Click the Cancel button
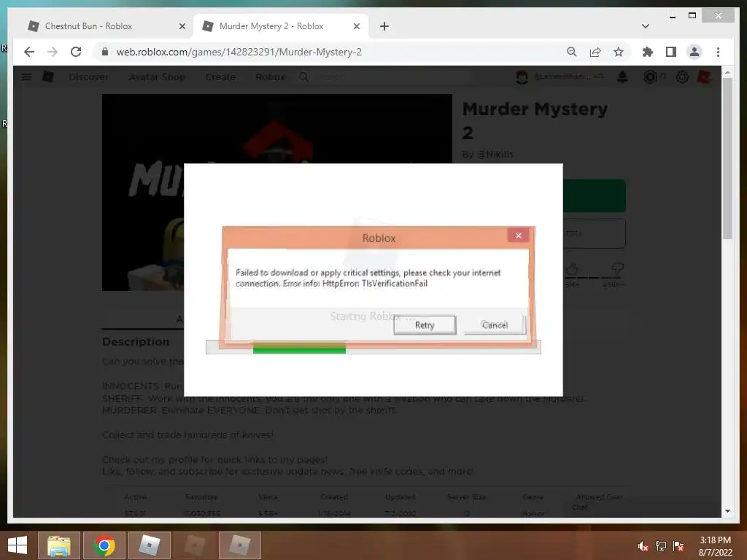This screenshot has width=747, height=560. (x=495, y=325)
